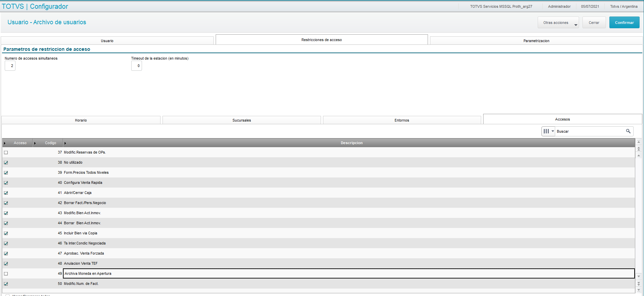644x296 pixels.
Task: Toggle the Ts Inter.Condic Negociada checkbox
Action: click(x=6, y=243)
